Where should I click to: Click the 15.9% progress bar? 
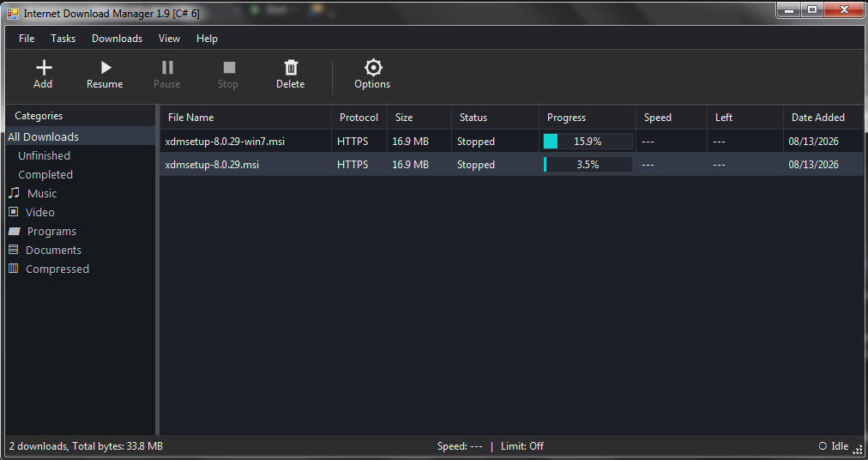[x=588, y=142]
